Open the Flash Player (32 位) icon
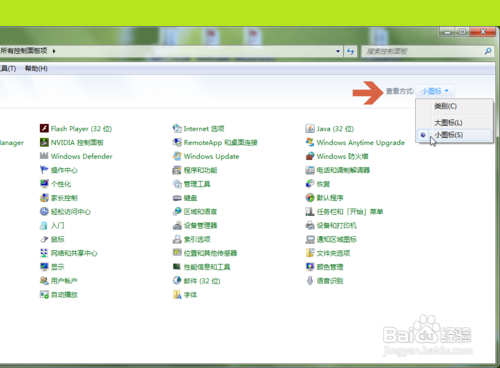Image resolution: width=500 pixels, height=368 pixels. point(44,128)
